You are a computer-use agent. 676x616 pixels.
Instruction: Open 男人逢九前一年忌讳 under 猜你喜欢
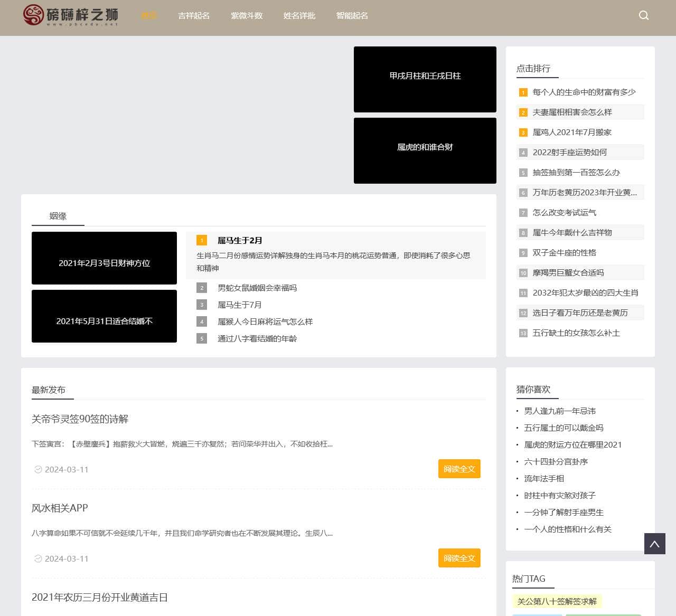(x=559, y=411)
